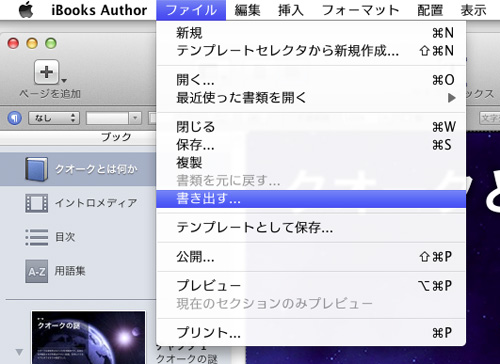This screenshot has height=364, width=500.
Task: Select 用語集 in the sidebar
Action: (x=78, y=271)
